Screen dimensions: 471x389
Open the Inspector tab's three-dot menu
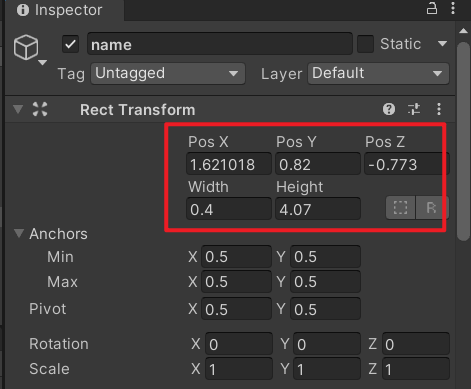[x=453, y=8]
